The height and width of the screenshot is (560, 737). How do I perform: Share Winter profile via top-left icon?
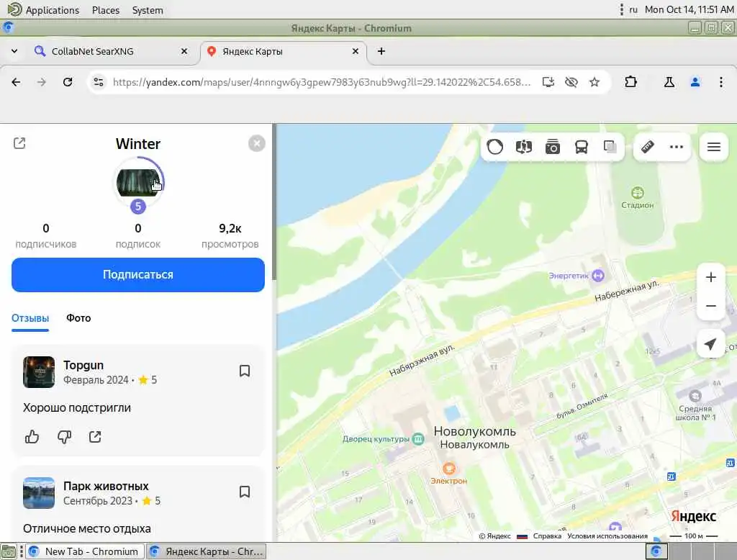click(x=19, y=143)
